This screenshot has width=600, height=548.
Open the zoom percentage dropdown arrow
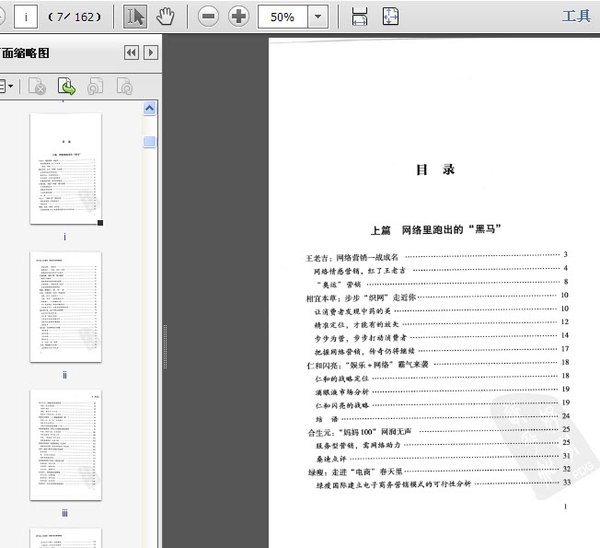[317, 17]
